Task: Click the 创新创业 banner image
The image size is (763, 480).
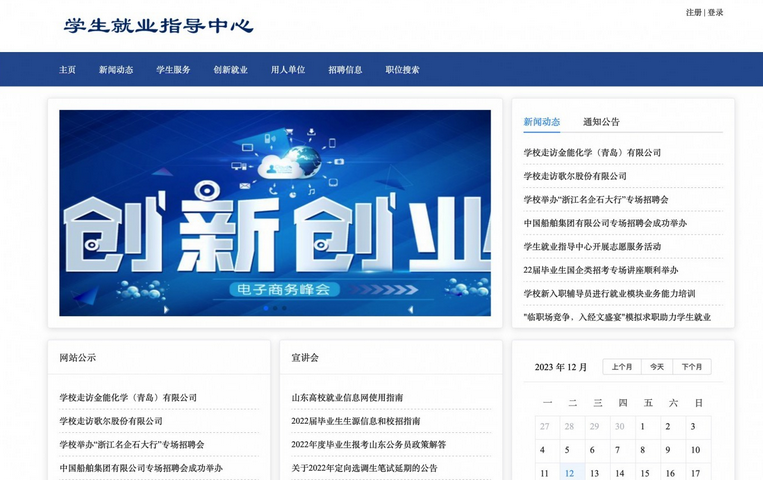Action: (275, 213)
